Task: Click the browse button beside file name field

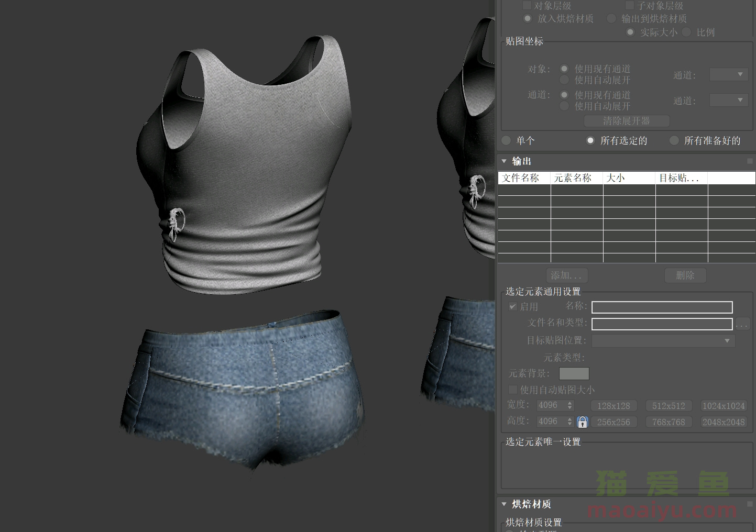Action: coord(742,324)
